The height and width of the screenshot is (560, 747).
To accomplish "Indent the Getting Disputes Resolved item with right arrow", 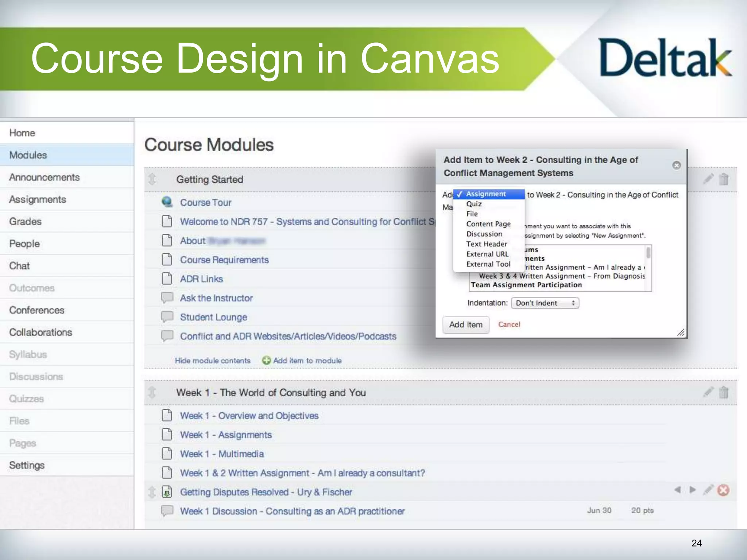I will (693, 490).
